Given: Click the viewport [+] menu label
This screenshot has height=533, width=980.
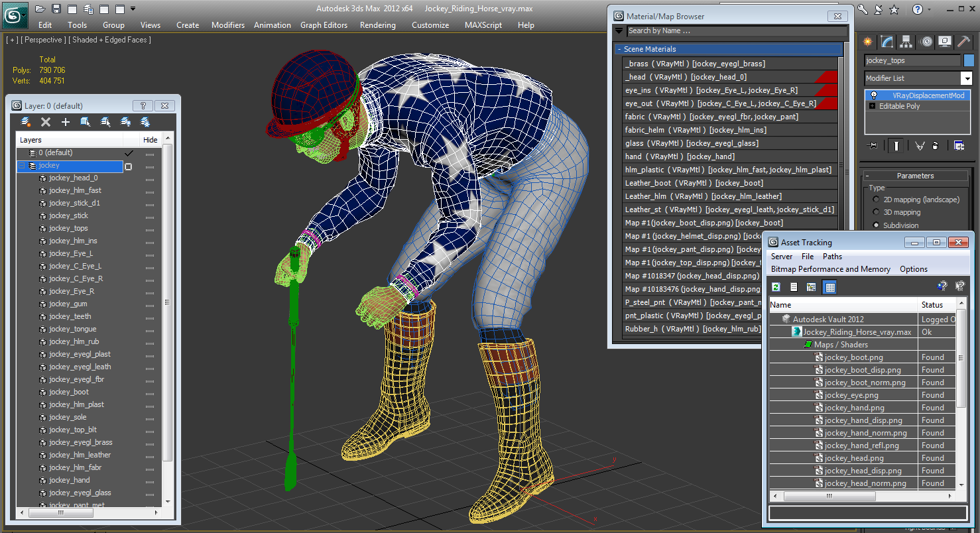Looking at the screenshot, I should 12,40.
